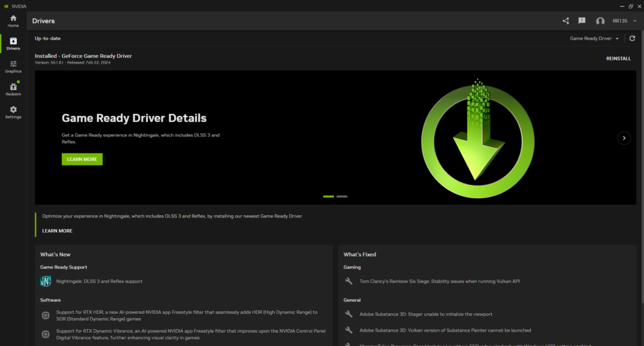The height and width of the screenshot is (346, 644).
Task: Click the Game Ready Support subheading
Action: [x=64, y=267]
